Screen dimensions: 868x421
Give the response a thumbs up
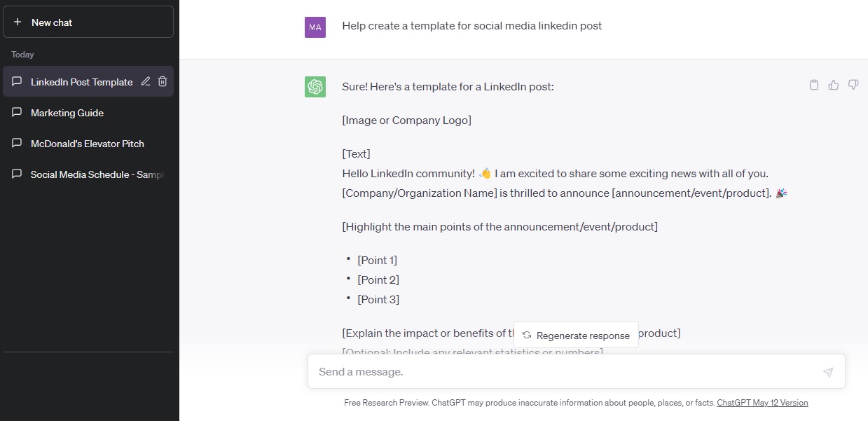pos(834,85)
